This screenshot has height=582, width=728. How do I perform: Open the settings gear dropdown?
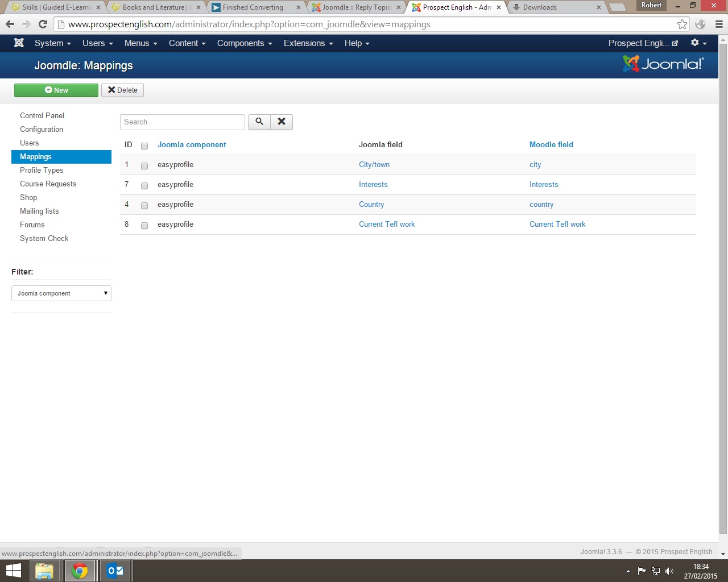pos(698,43)
